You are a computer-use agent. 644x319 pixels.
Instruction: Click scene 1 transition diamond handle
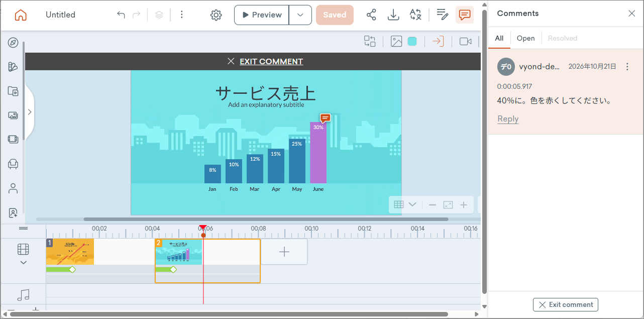pyautogui.click(x=72, y=270)
